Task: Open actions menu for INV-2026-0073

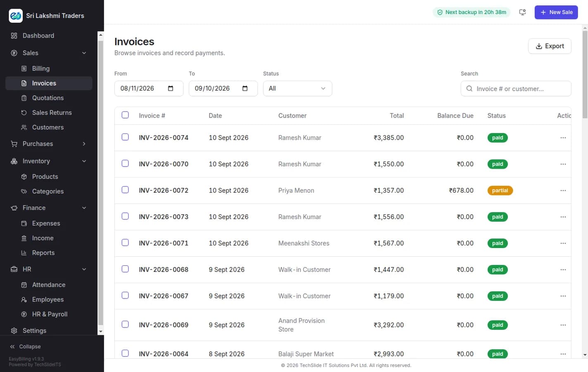Action: (x=563, y=217)
